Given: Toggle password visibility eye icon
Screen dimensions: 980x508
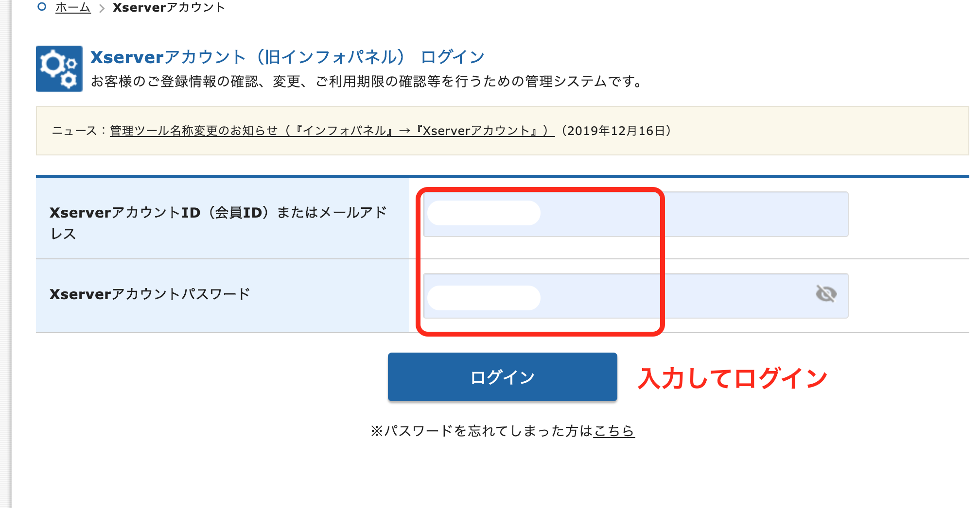Looking at the screenshot, I should (826, 294).
